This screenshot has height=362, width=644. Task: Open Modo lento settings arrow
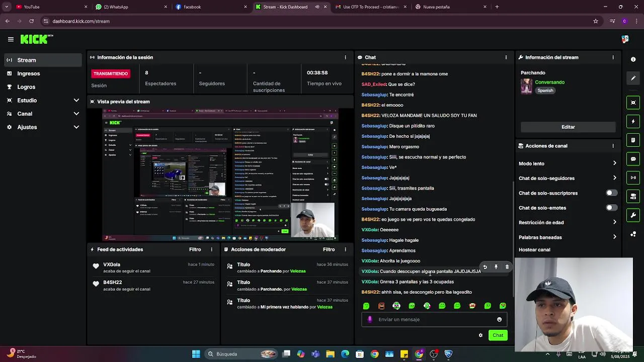614,163
